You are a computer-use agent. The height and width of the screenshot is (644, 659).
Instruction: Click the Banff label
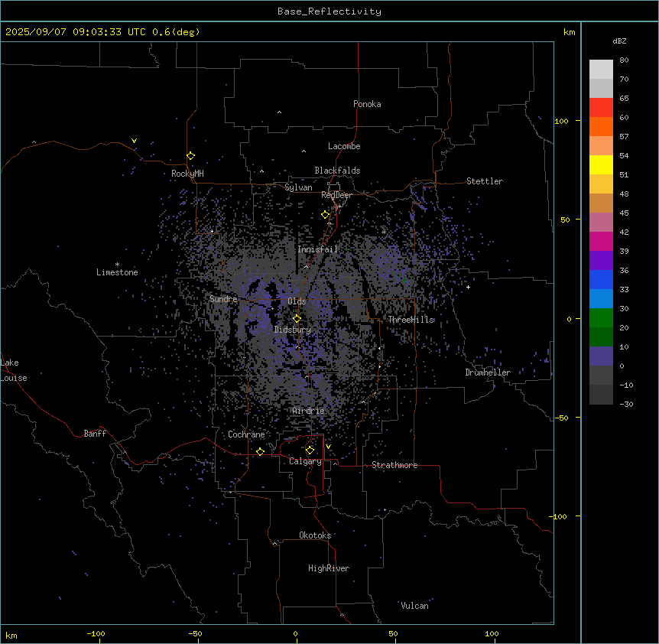95,434
